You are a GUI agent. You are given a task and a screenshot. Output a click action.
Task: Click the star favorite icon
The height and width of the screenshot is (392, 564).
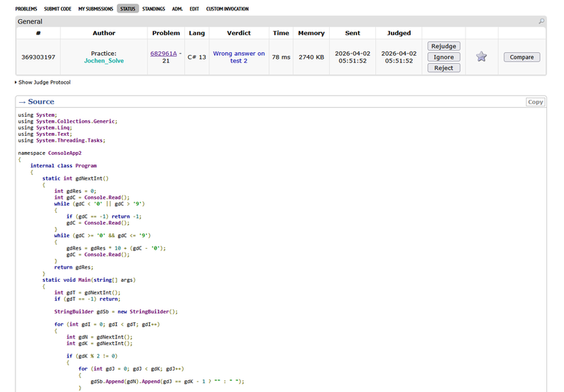481,57
